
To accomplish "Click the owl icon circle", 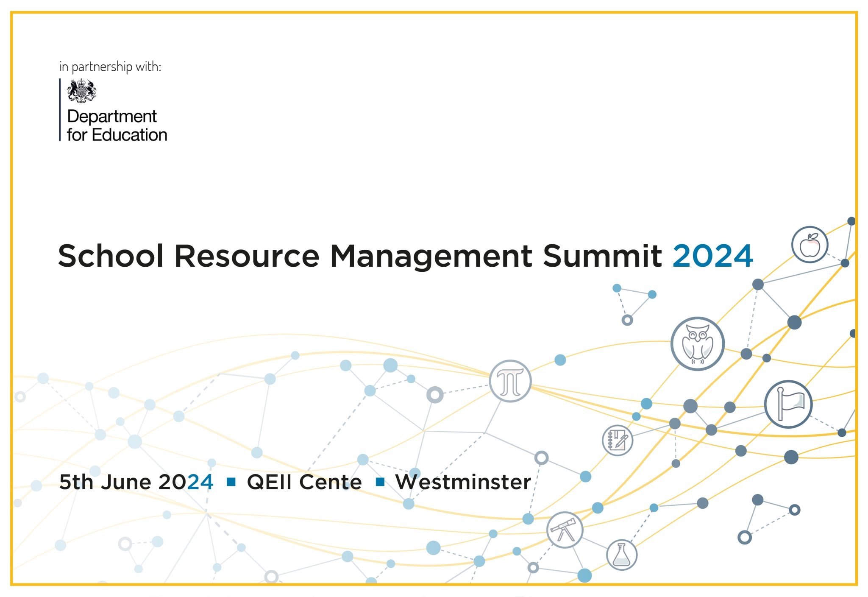I will coord(697,344).
